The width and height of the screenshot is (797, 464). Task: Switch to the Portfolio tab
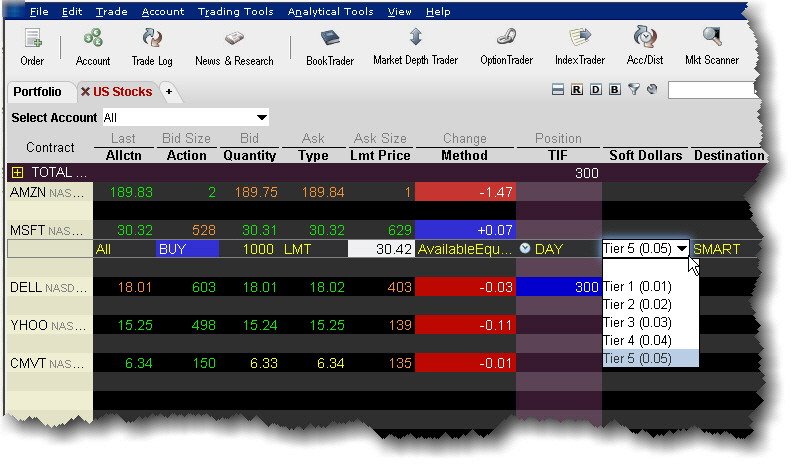click(37, 92)
